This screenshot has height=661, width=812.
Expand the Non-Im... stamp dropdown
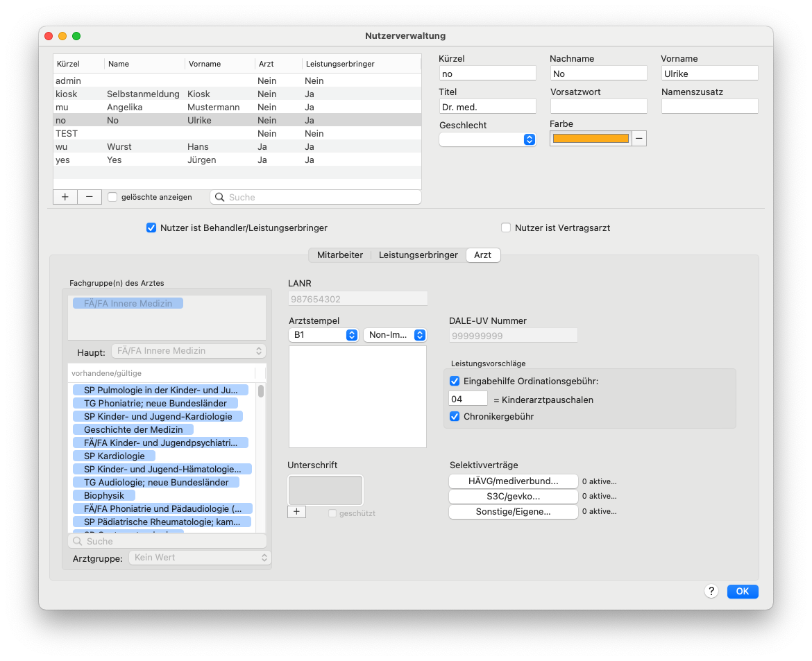(395, 335)
